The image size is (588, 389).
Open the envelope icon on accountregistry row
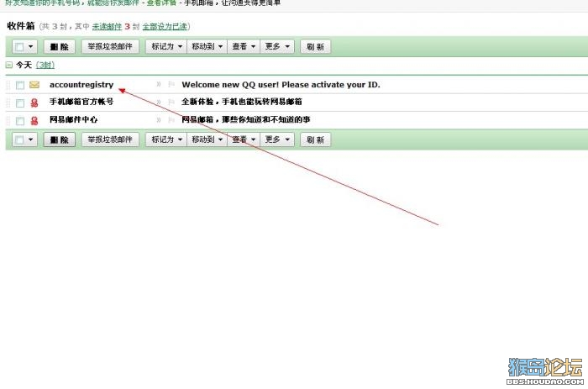pos(34,85)
